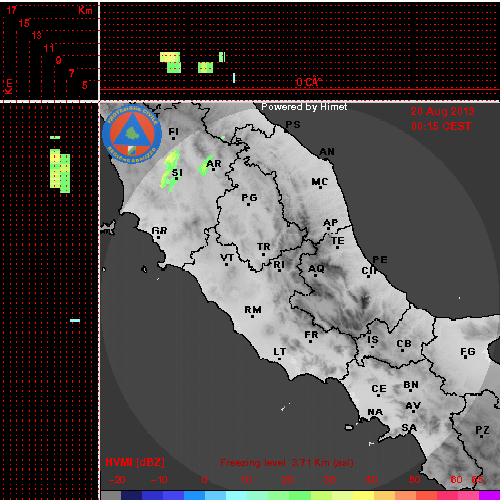Image resolution: width=500 pixels, height=500 pixels.
Task: Click the date text 20 Aug 2013
Action: 442,111
